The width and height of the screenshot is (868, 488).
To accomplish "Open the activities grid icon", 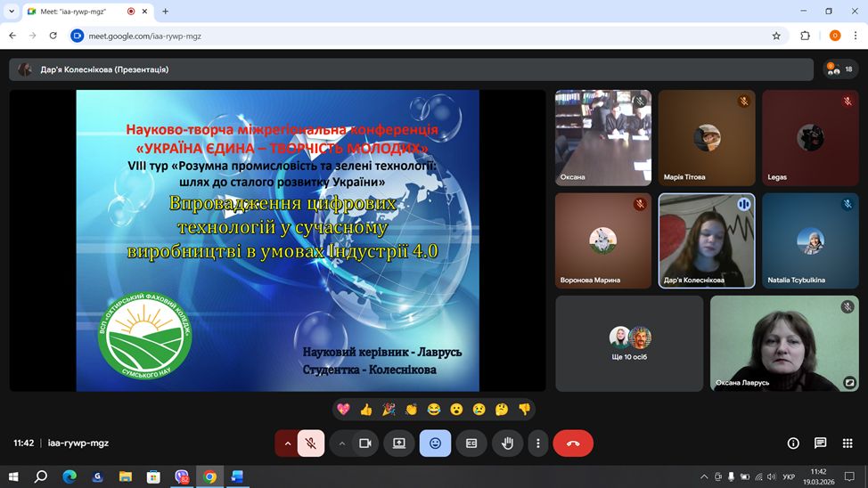I will click(847, 443).
